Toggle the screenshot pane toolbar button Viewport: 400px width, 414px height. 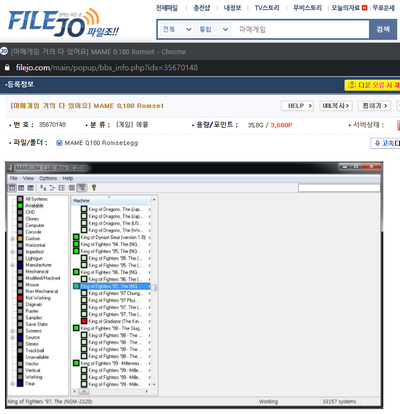click(x=21, y=188)
